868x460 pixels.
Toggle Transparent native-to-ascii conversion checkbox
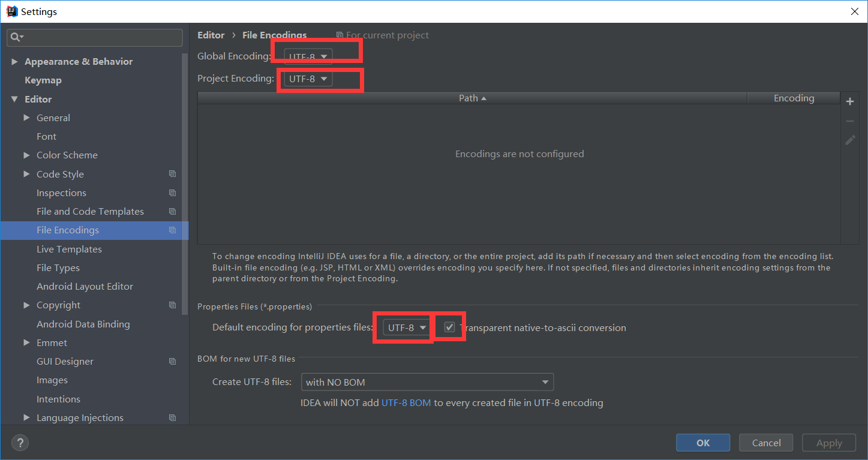449,327
